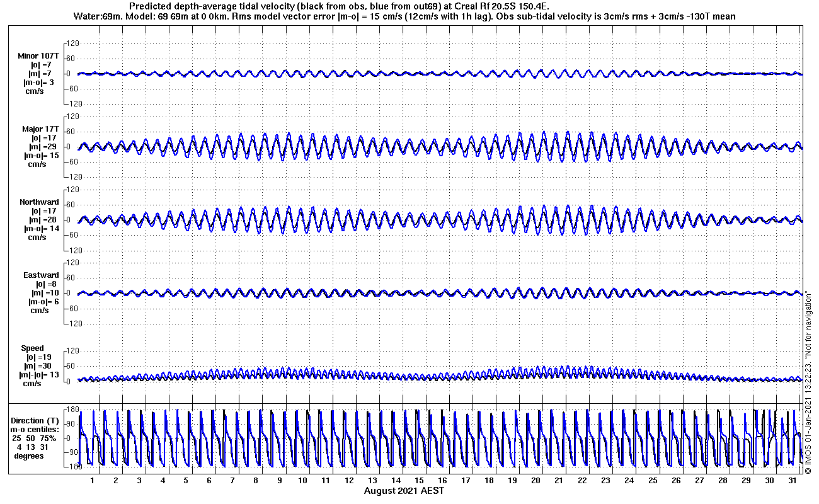Click the '|m| =10' value under Eastward
The height and width of the screenshot is (504, 819).
coord(45,293)
